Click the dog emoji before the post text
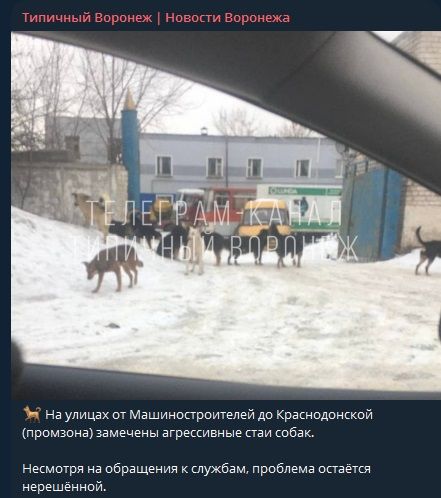 coord(32,414)
